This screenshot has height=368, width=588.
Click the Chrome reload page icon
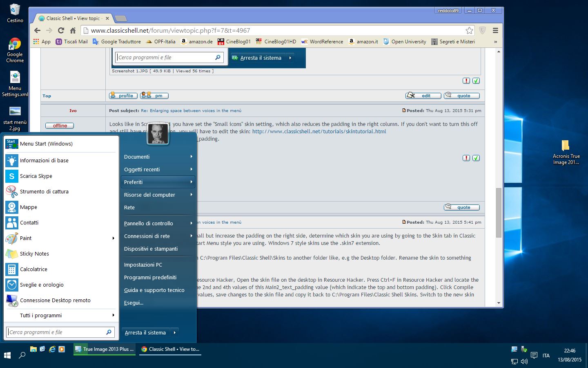coord(61,30)
